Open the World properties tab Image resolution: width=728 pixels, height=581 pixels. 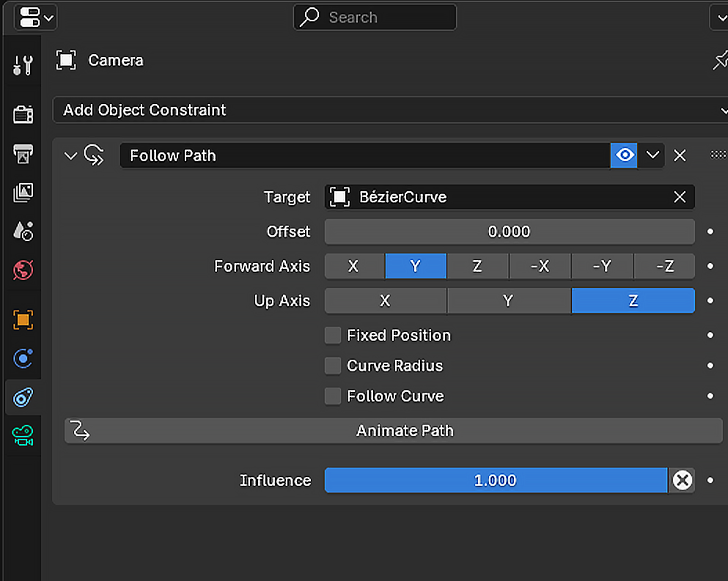(23, 270)
